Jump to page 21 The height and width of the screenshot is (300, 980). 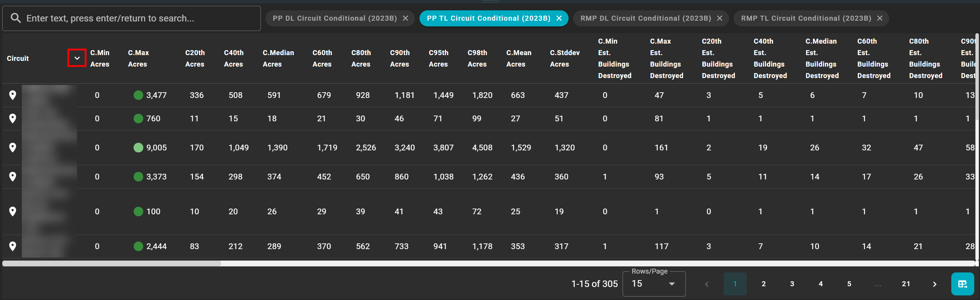point(906,284)
